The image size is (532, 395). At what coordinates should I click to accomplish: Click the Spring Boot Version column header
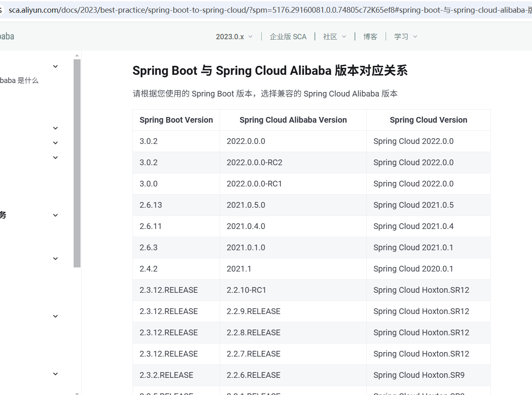(176, 120)
